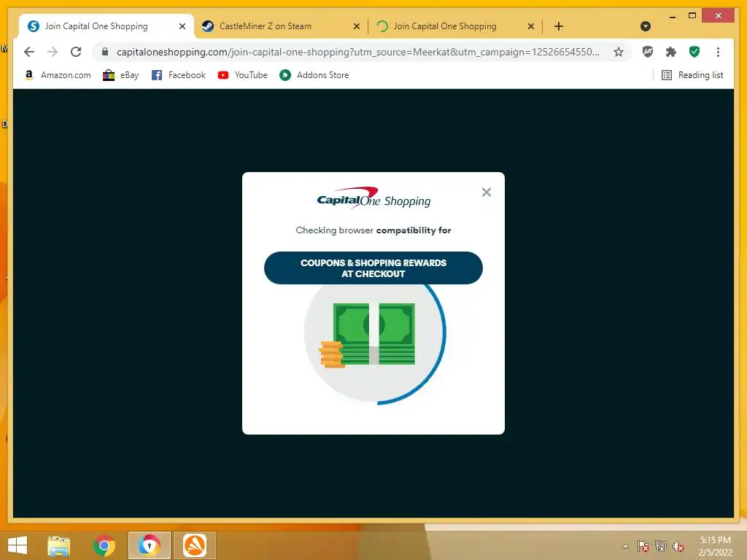Open the Addons Store bookmark
The width and height of the screenshot is (747, 560).
click(x=314, y=75)
